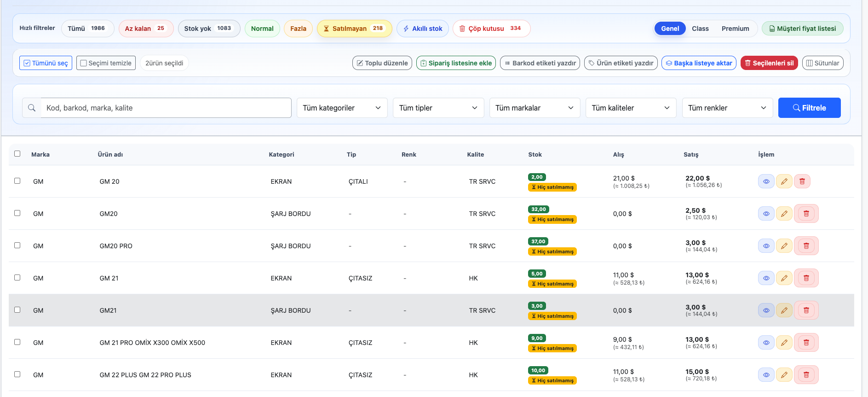Delete GM 21 PRO OMİX X300 row
Image resolution: width=868 pixels, height=397 pixels.
806,343
